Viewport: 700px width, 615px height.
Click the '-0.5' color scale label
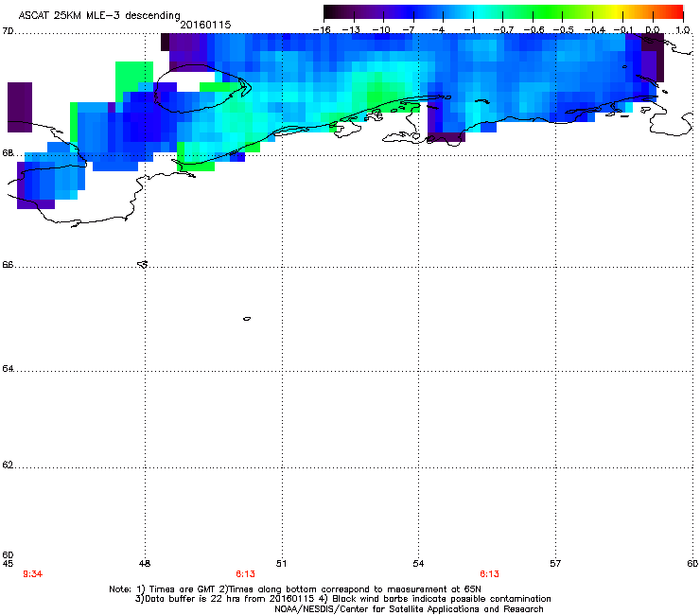tap(564, 30)
